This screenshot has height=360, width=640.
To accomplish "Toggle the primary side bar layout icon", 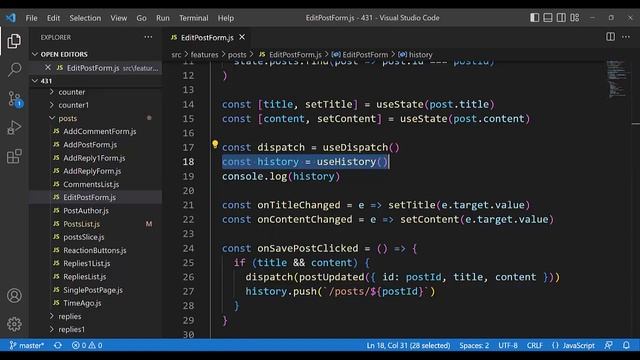I will pyautogui.click(x=534, y=18).
